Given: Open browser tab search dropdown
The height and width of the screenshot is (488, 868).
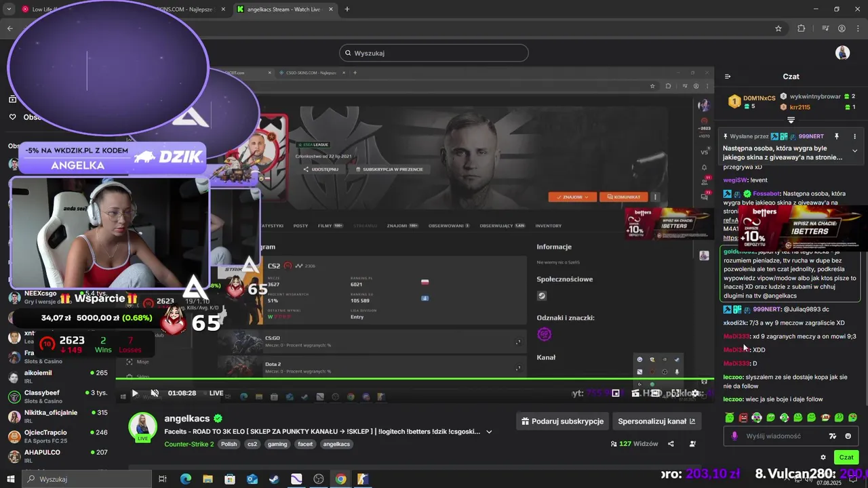Looking at the screenshot, I should pyautogui.click(x=9, y=9).
